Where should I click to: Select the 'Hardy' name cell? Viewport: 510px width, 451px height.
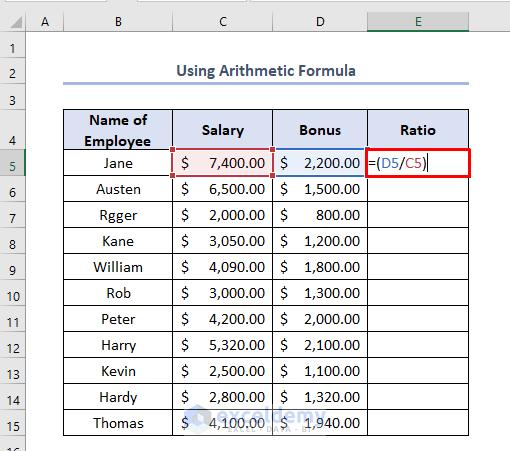coord(118,397)
